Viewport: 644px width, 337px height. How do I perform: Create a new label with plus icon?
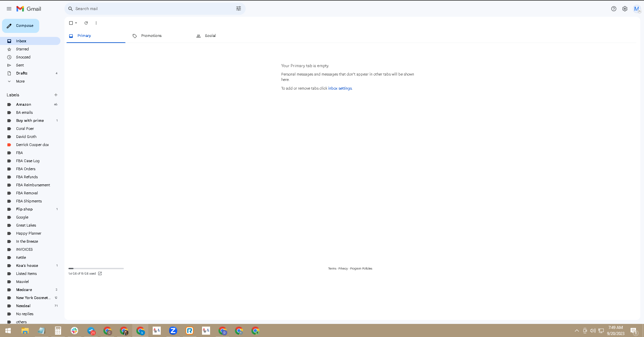[x=56, y=95]
